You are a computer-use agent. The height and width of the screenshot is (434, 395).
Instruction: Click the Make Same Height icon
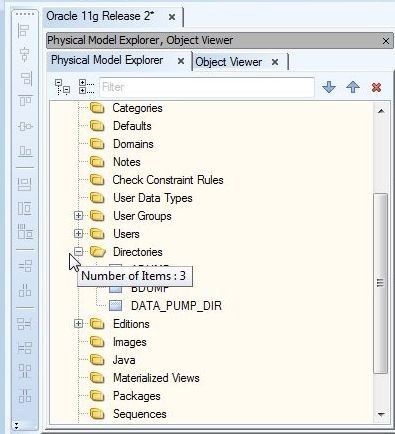25,208
